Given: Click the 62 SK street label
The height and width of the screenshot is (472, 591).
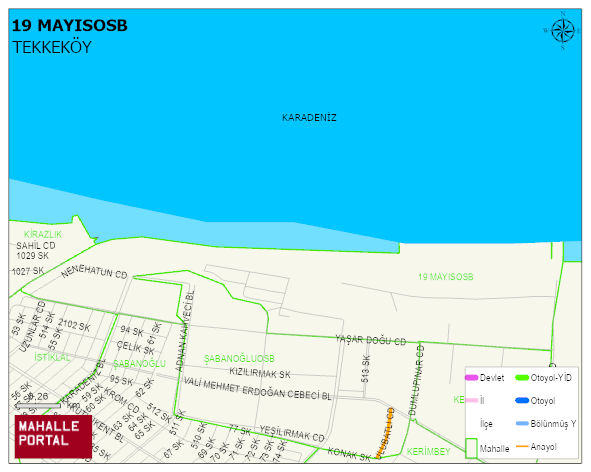Looking at the screenshot, I should (145, 388).
